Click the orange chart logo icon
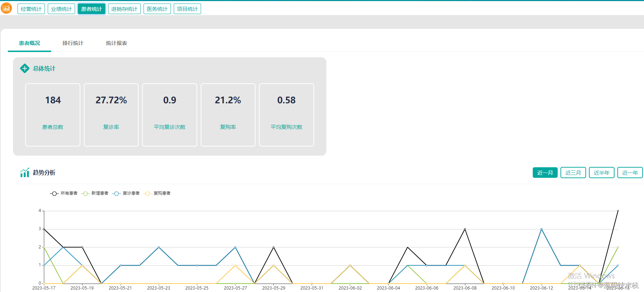Image resolution: width=644 pixels, height=292 pixels. [6, 8]
